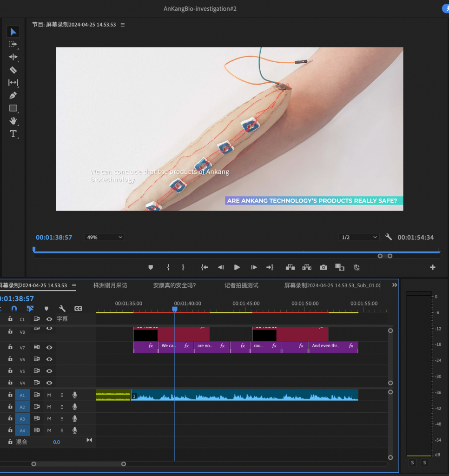
Task: Add marker in timeline panel
Action: 46,309
